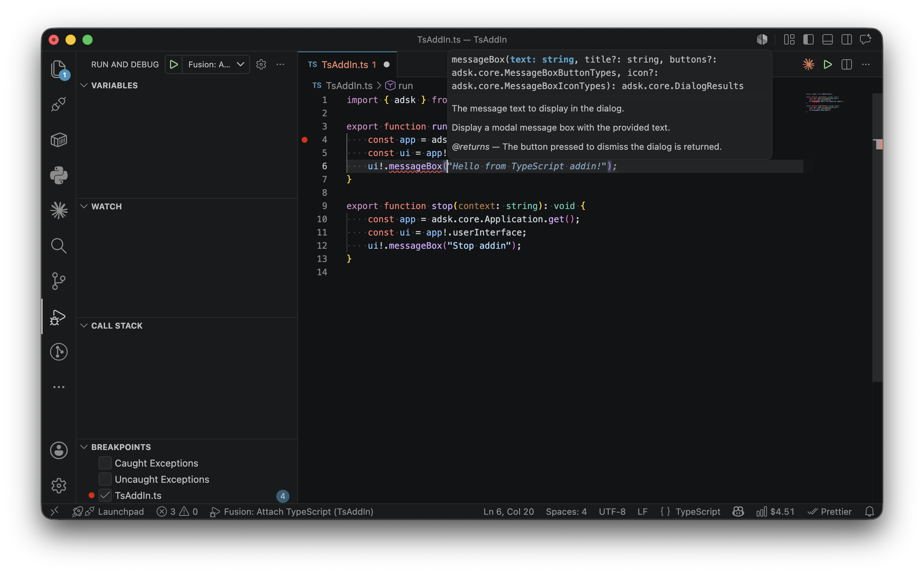Image resolution: width=924 pixels, height=574 pixels.
Task: Enable the Uncaught Exceptions checkbox
Action: coord(105,479)
